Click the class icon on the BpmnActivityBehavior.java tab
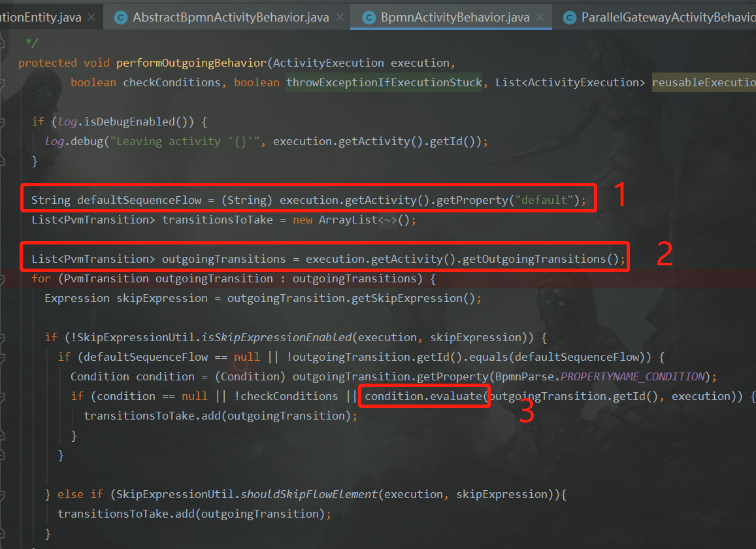 pos(369,18)
